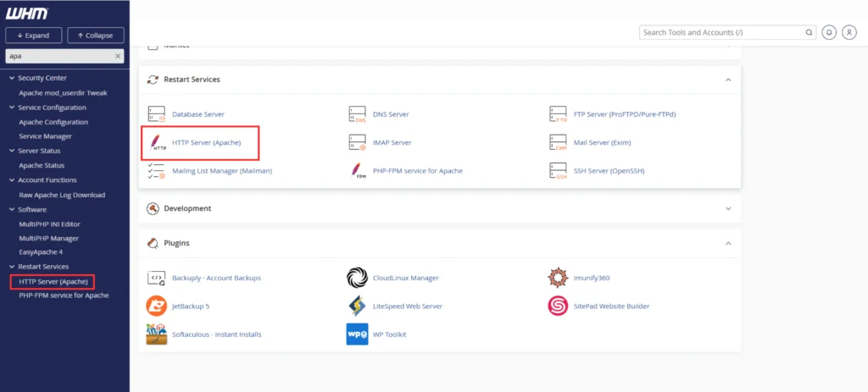This screenshot has height=392, width=868.
Task: Open the Imunify360 link
Action: tap(592, 278)
